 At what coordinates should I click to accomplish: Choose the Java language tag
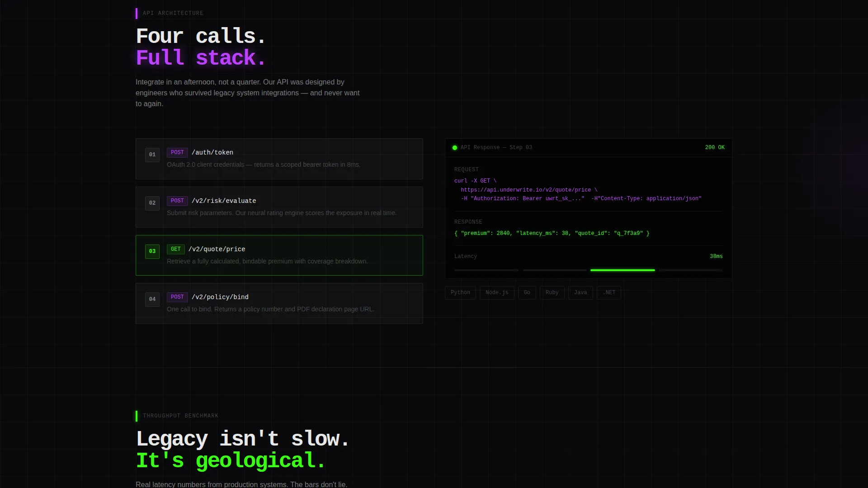click(x=580, y=293)
